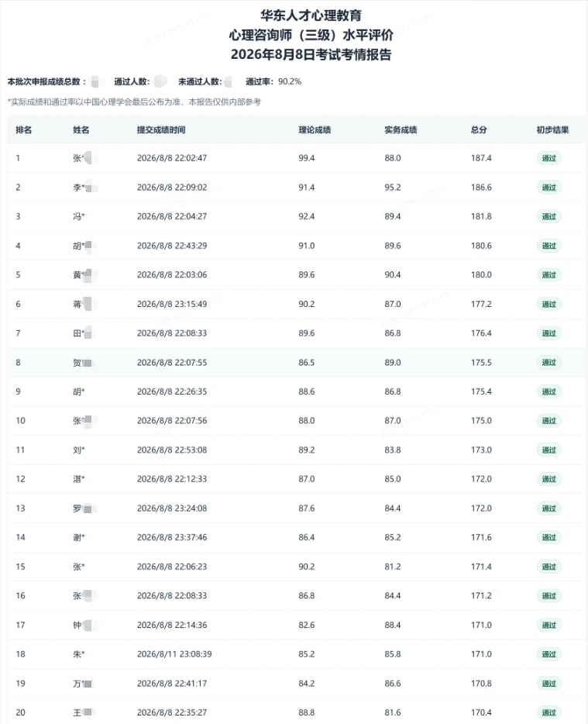Click the name 朱* in row 18
The width and height of the screenshot is (588, 724).
pos(79,654)
